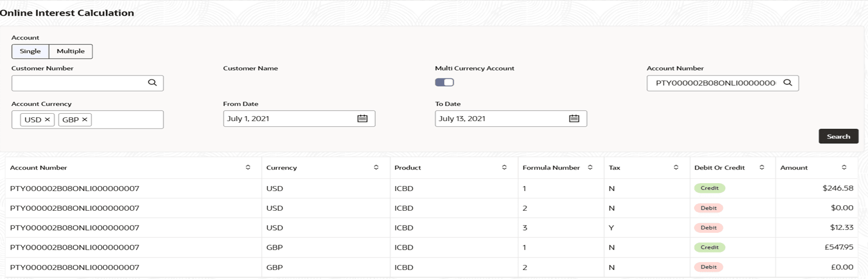Click the Account Currency multi-select field

coord(127,119)
